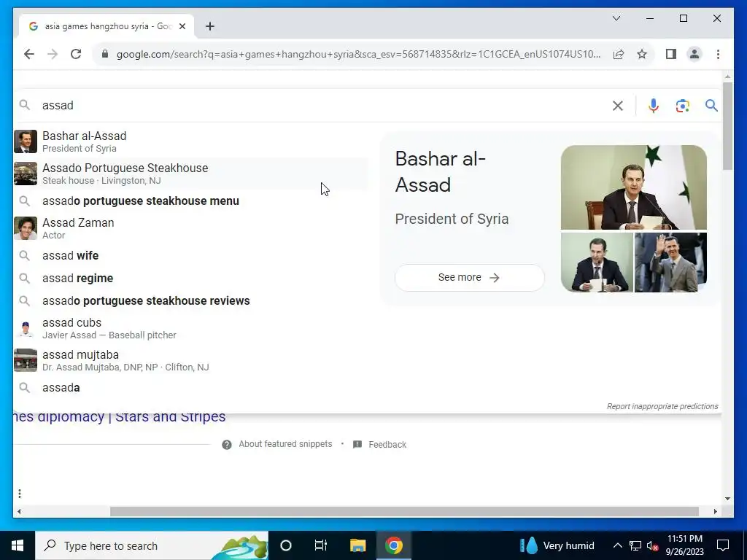Open Cortana from the taskbar
747x560 pixels.
[x=286, y=545]
